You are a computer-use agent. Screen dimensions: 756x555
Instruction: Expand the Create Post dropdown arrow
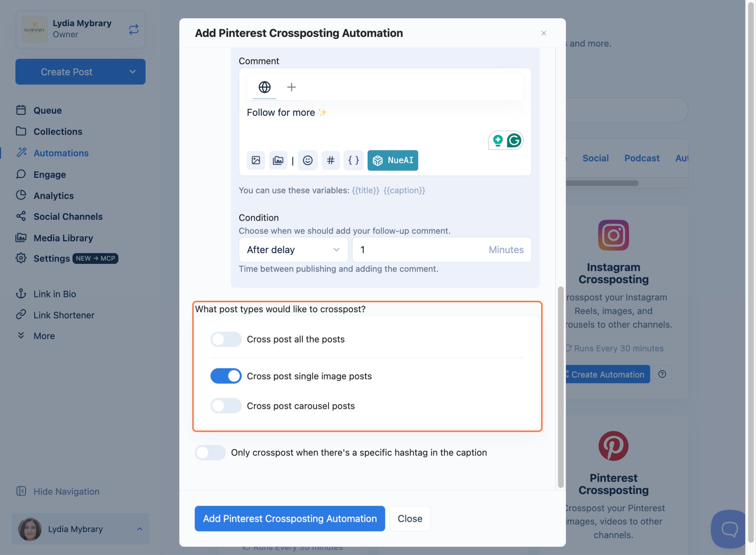[132, 72]
